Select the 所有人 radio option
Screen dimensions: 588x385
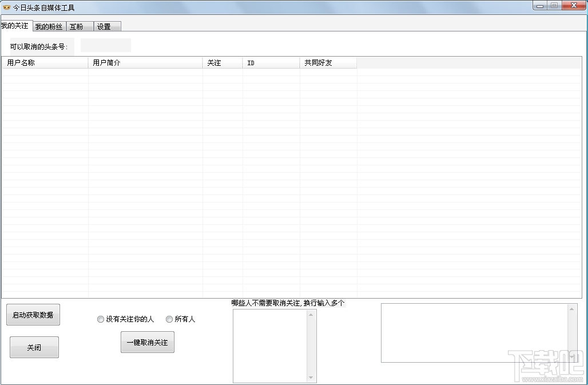pos(180,319)
